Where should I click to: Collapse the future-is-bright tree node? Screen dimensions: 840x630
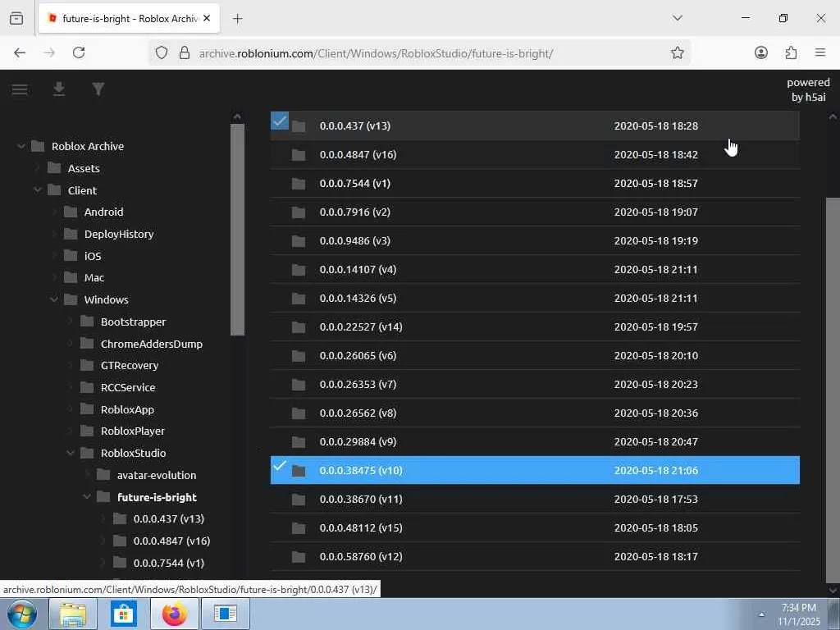pyautogui.click(x=87, y=496)
